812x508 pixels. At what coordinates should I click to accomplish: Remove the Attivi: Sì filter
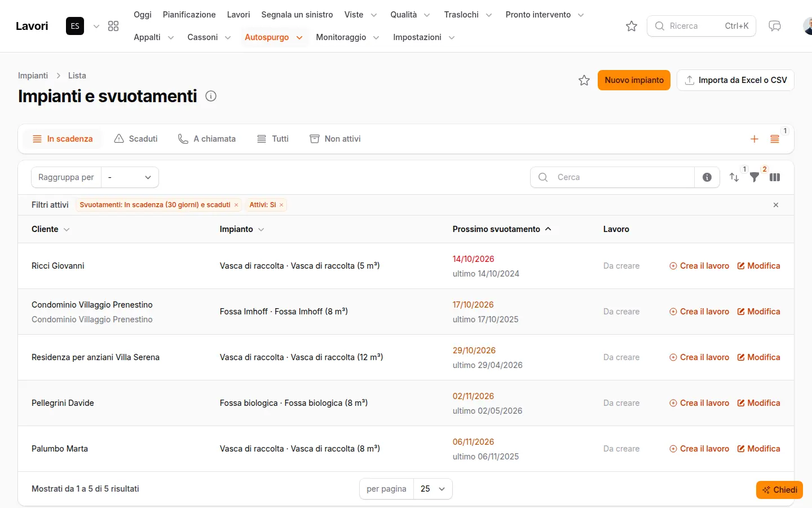(281, 205)
